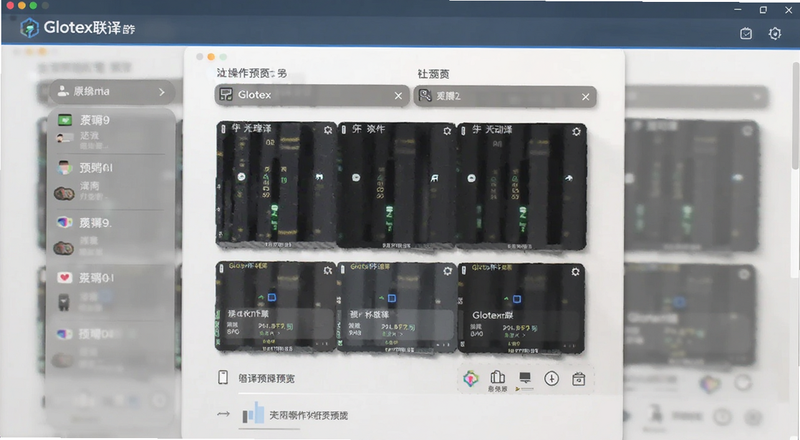The image size is (800, 440).
Task: Click the green chevron on the Glotex-titled card
Action: tap(506, 299)
